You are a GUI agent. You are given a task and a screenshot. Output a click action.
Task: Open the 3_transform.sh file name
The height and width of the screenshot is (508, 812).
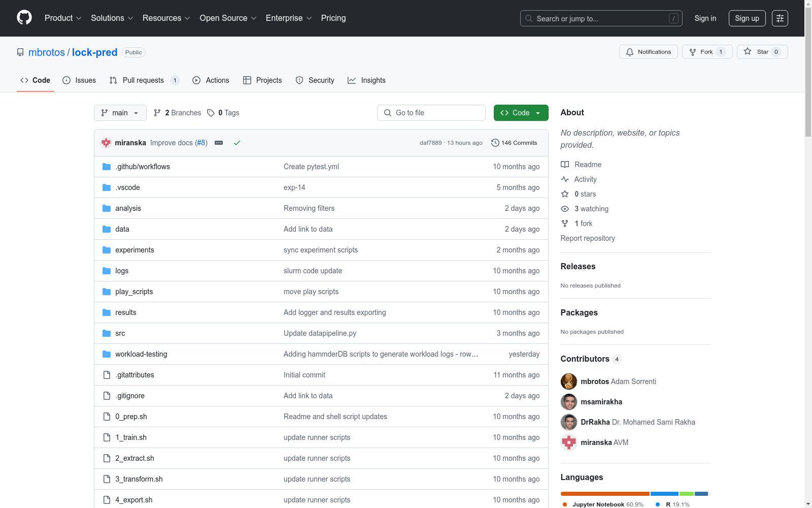139,479
